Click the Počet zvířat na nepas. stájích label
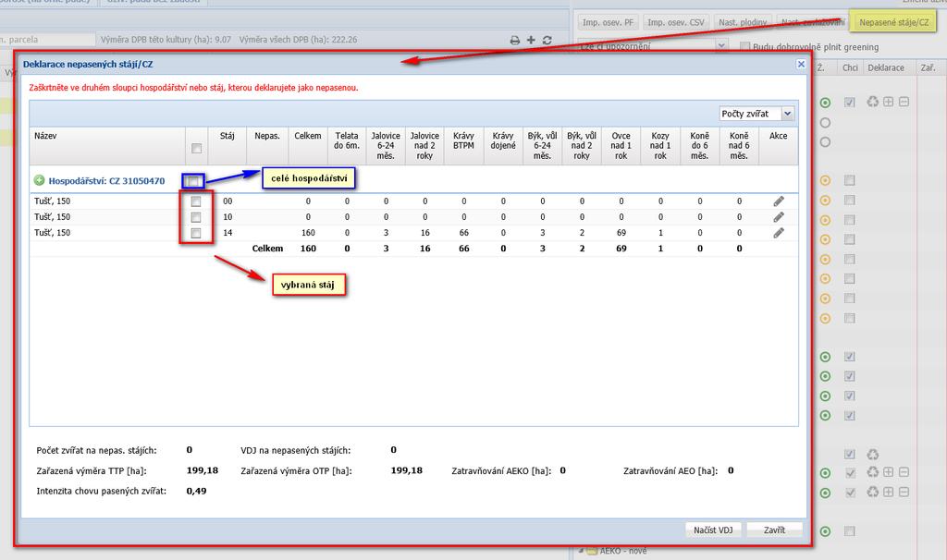The height and width of the screenshot is (560, 947). tap(96, 450)
